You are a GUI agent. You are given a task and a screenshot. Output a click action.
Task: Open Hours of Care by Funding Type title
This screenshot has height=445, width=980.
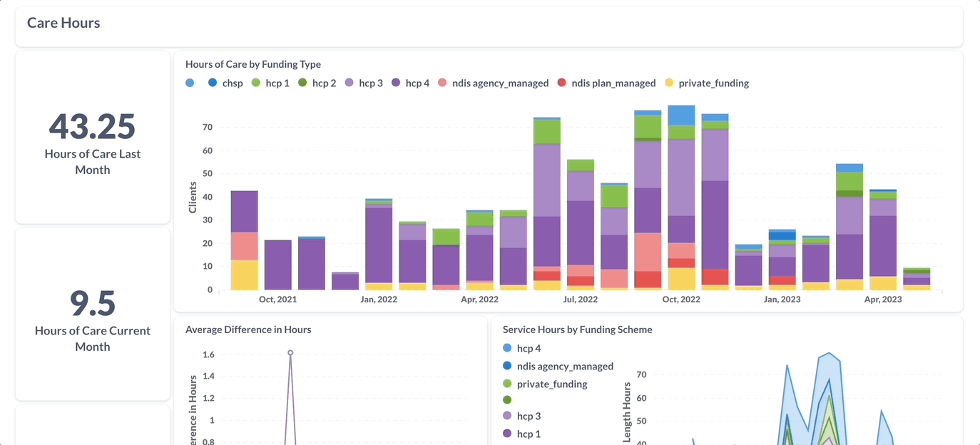pyautogui.click(x=252, y=64)
